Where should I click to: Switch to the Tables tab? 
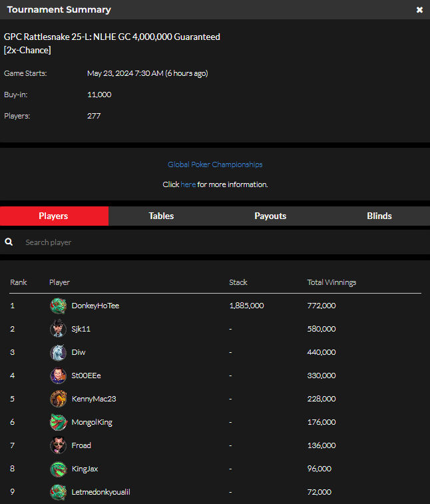pyautogui.click(x=161, y=216)
